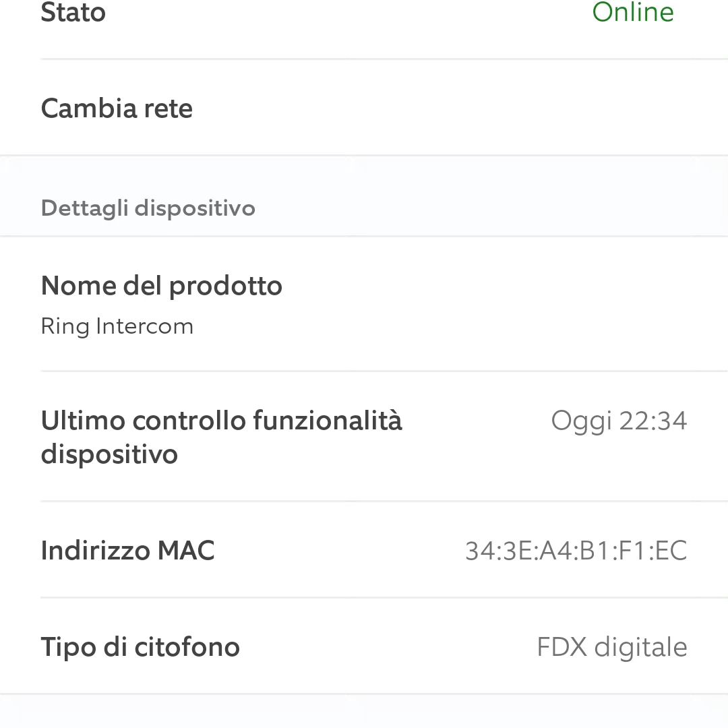
Task: Tap the word dispositivo under Ultimo controllo
Action: pos(110,454)
